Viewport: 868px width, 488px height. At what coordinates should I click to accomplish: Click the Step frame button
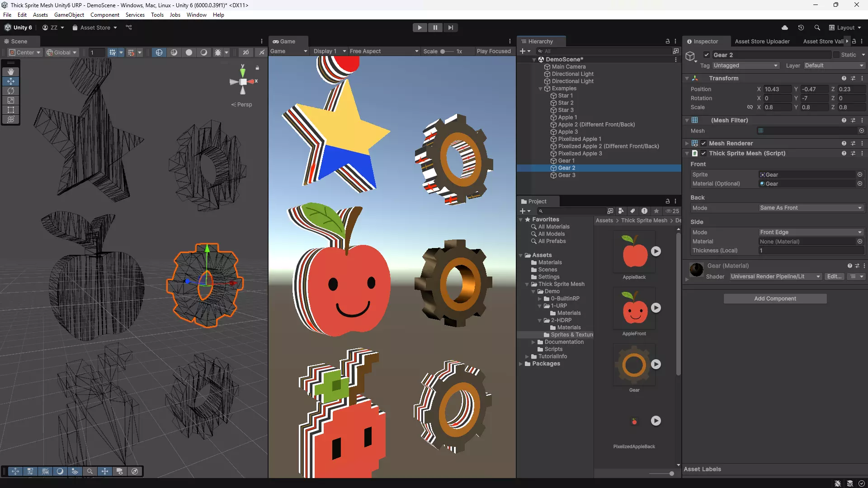pyautogui.click(x=450, y=28)
